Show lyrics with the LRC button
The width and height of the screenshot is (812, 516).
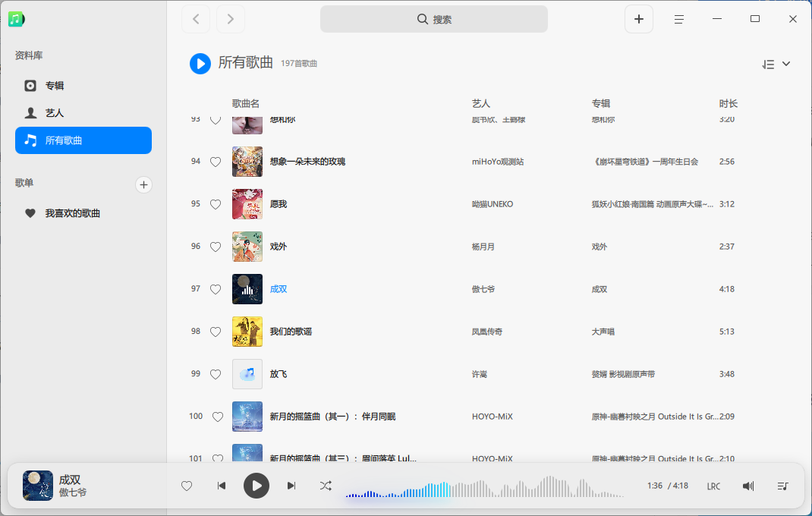(x=713, y=486)
